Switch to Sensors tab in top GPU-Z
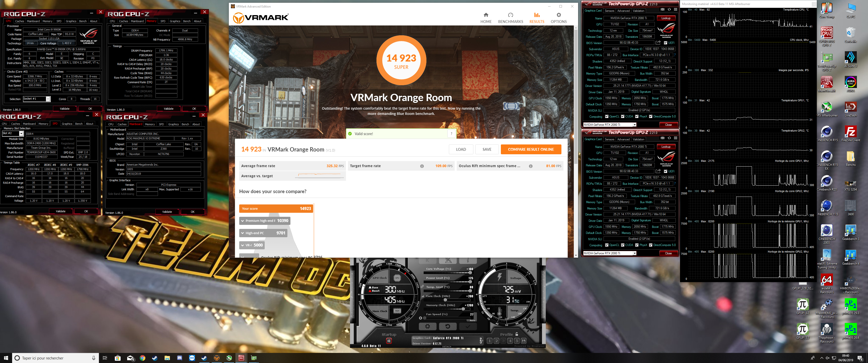 tap(610, 11)
